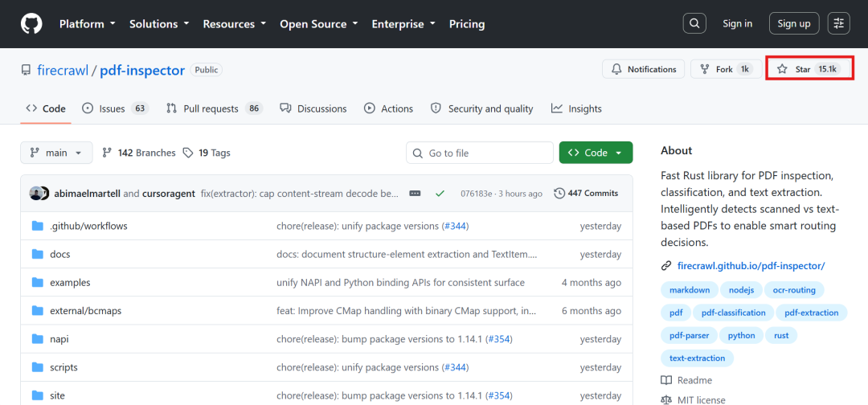Viewport: 868px width, 405px height.
Task: Switch to the Issues tab
Action: click(x=115, y=109)
